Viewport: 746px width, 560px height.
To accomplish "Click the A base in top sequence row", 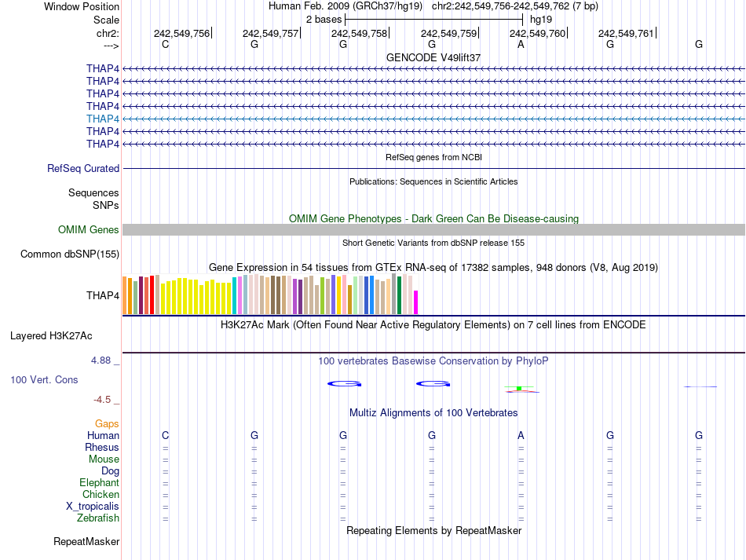I will point(521,44).
